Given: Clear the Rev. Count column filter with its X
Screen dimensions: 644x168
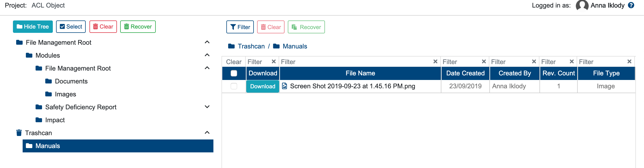Looking at the screenshot, I should coord(572,62).
